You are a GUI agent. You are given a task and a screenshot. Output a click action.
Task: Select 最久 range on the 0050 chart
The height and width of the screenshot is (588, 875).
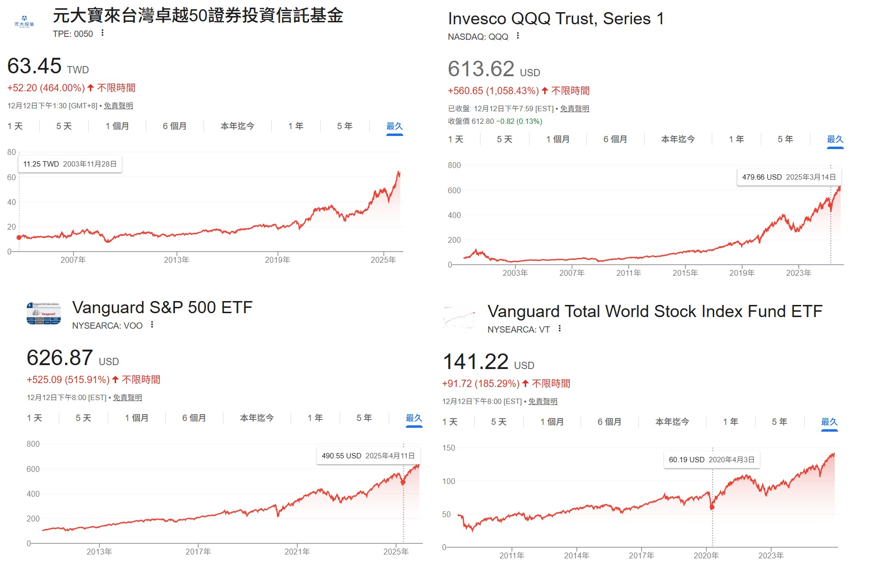pyautogui.click(x=395, y=126)
